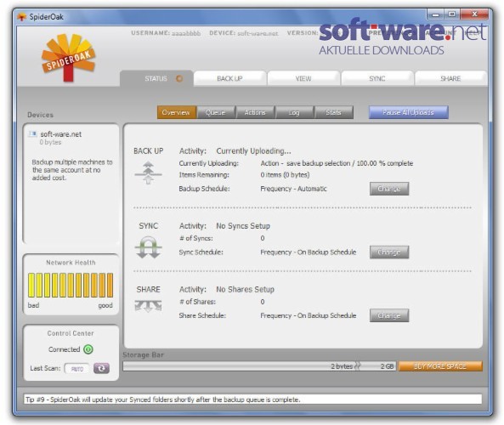The width and height of the screenshot is (504, 425).
Task: Click the DEVICE header label
Action: click(x=222, y=33)
